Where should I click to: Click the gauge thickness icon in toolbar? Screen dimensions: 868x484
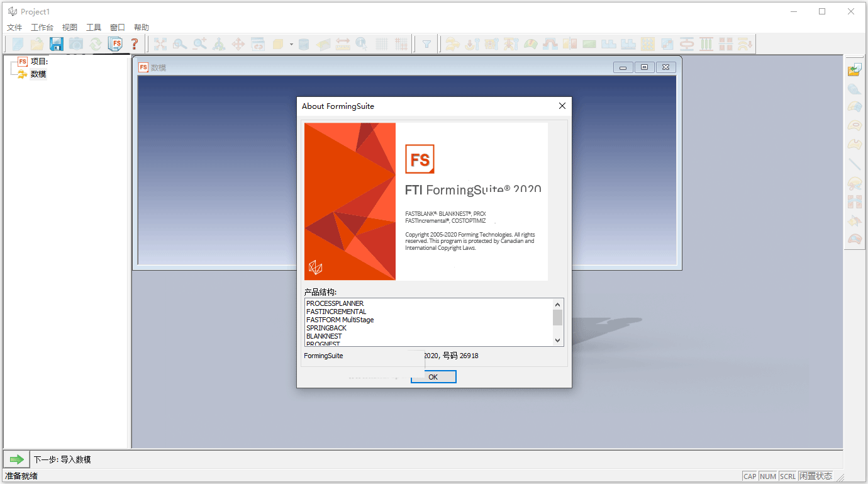point(531,43)
